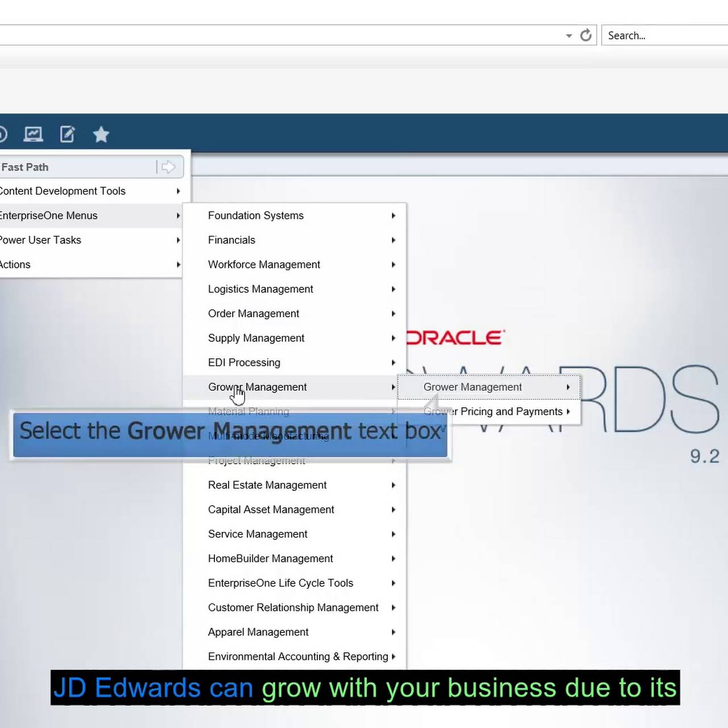
Task: Select the Financials menu item
Action: 295,240
